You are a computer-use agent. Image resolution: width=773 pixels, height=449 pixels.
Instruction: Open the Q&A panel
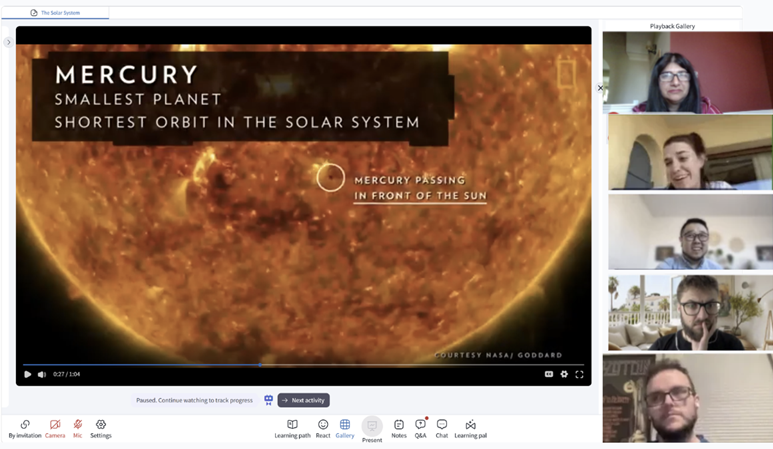[x=421, y=428]
